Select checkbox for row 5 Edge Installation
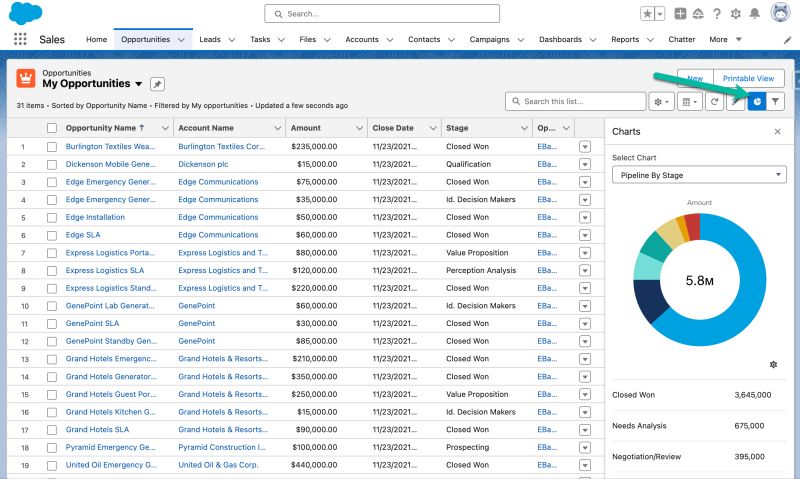 pyautogui.click(x=52, y=218)
